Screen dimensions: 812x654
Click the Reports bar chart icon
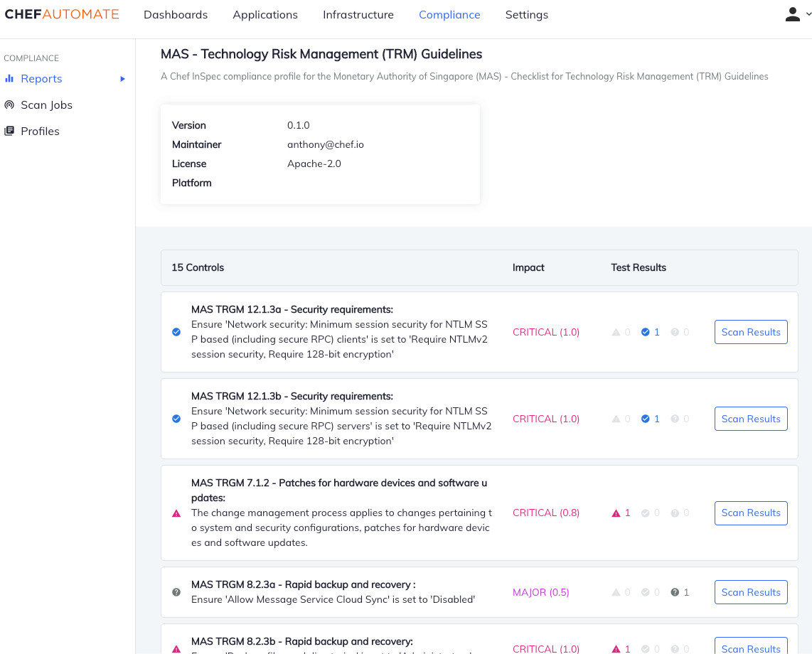[x=9, y=79]
